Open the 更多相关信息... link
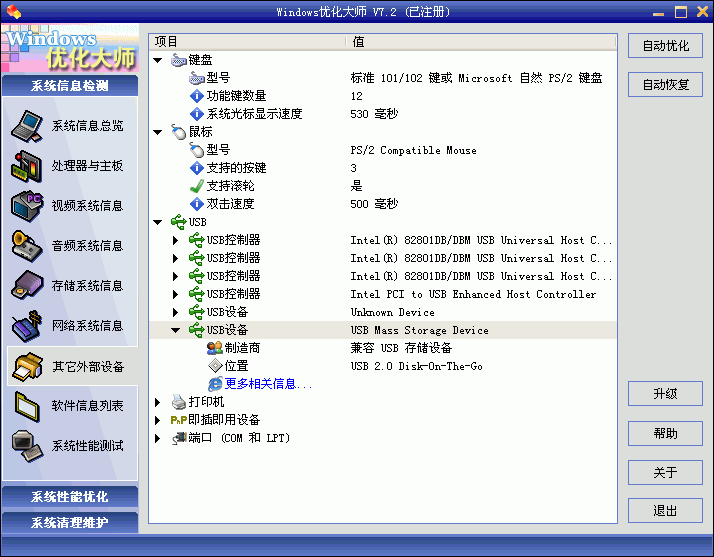 268,384
